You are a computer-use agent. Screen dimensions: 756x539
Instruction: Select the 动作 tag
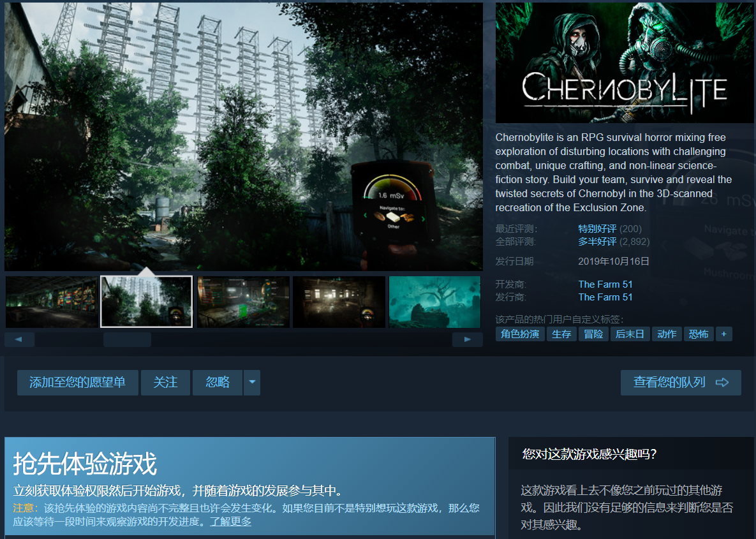click(667, 334)
